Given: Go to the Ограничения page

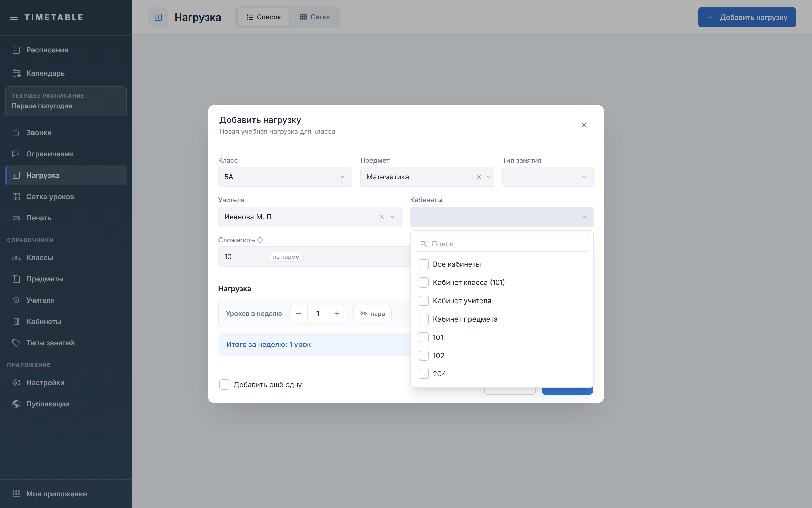Looking at the screenshot, I should [66, 154].
